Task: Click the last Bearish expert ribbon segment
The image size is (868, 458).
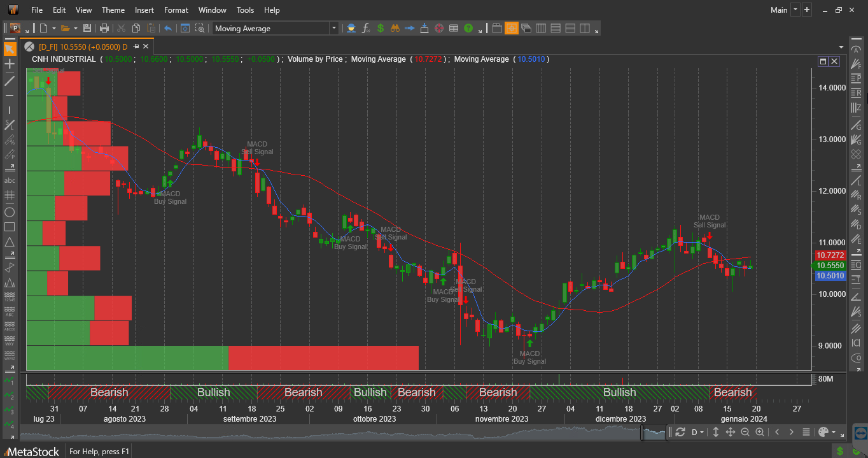Action: coord(732,392)
